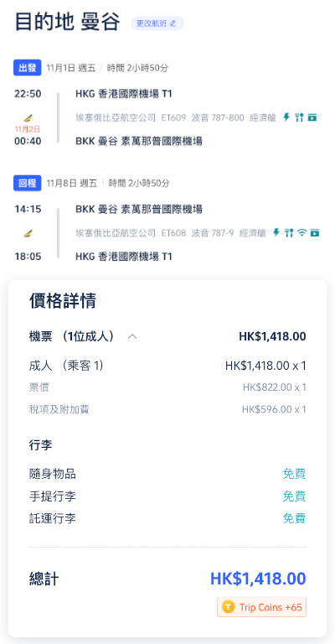The width and height of the screenshot is (335, 644).
Task: Click Ethiopian Airlines logo on return flight
Action: 28,234
